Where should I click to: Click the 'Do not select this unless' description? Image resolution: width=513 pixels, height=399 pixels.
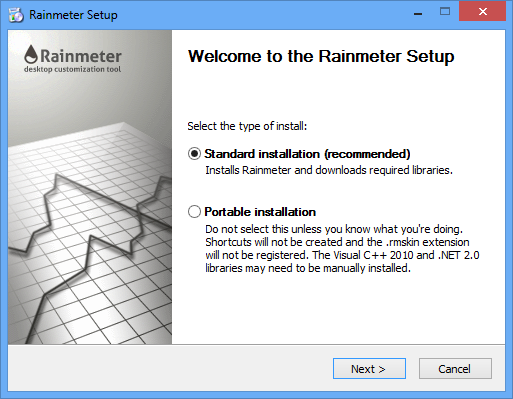click(x=342, y=248)
